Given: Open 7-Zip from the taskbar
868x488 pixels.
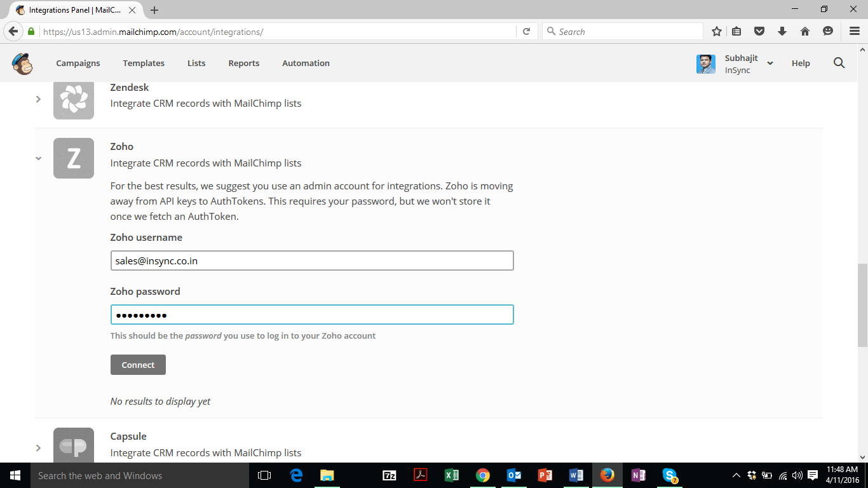Looking at the screenshot, I should coord(390,475).
